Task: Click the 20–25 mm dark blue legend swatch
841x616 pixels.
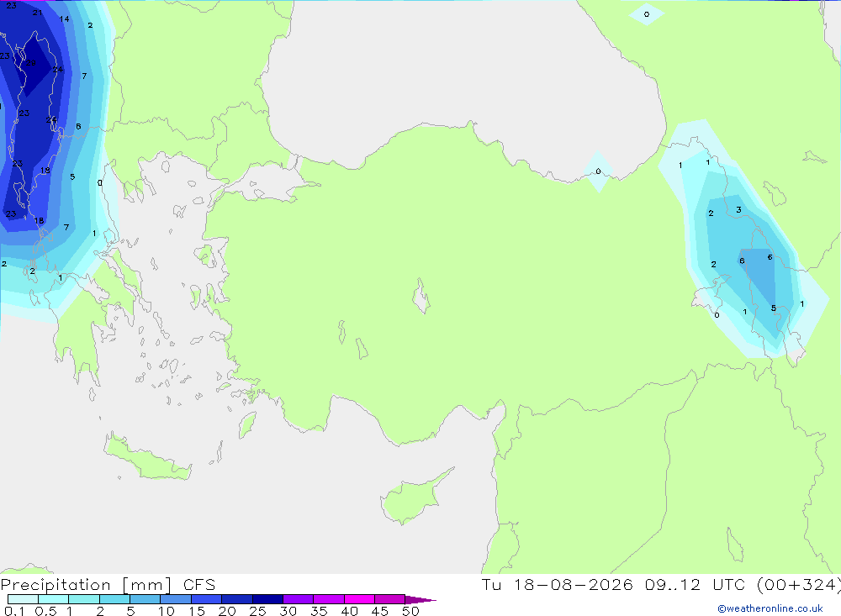Action: [x=236, y=599]
